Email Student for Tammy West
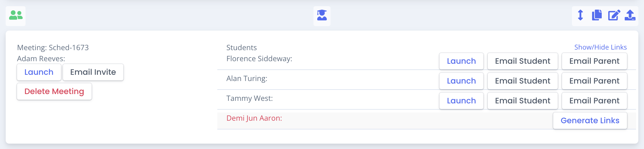This screenshot has width=644, height=149. 523,101
